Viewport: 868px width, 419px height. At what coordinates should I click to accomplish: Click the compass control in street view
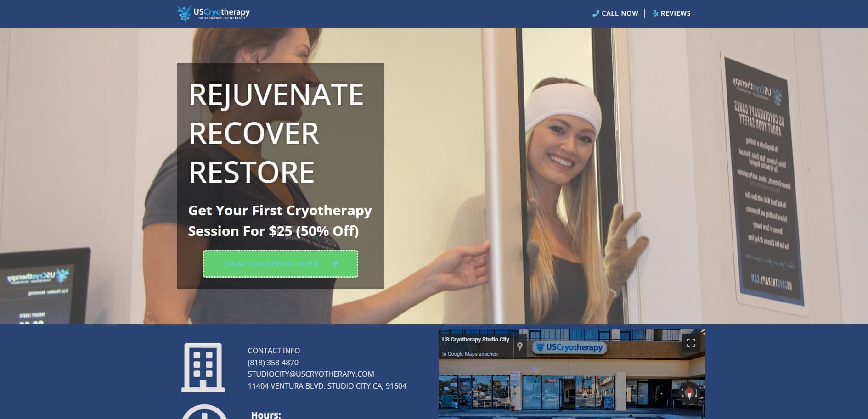[x=688, y=393]
